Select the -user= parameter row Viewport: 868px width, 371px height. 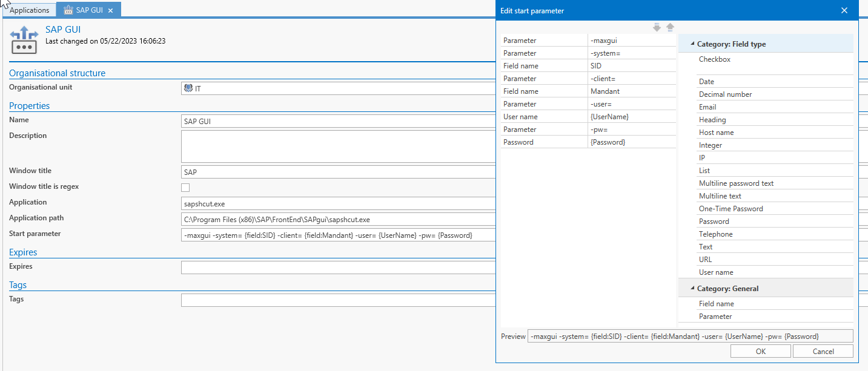pos(588,104)
